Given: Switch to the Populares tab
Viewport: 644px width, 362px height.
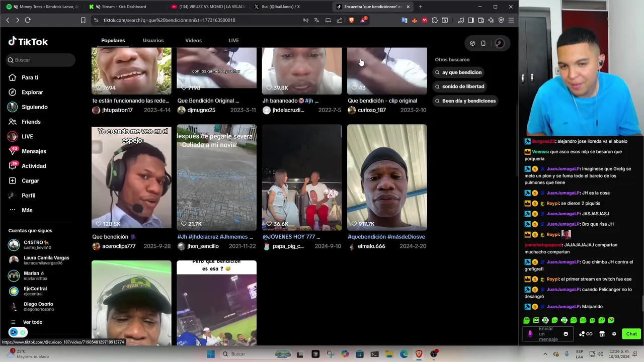Looking at the screenshot, I should pos(113,40).
